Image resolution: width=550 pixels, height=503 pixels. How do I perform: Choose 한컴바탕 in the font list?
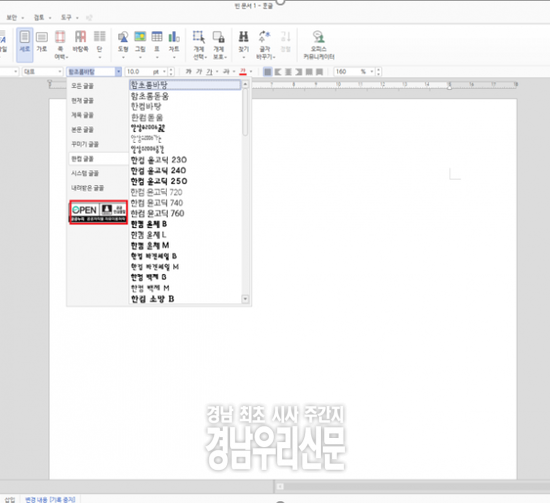click(146, 107)
